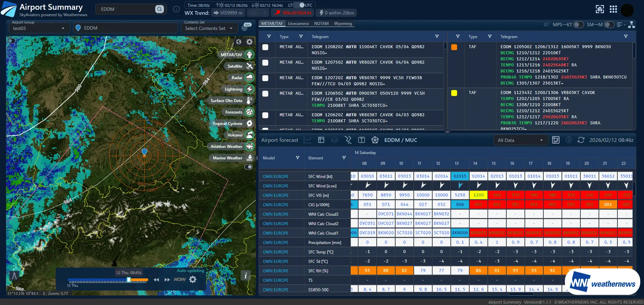Toggle MPS to KT unit switch

[x=578, y=25]
